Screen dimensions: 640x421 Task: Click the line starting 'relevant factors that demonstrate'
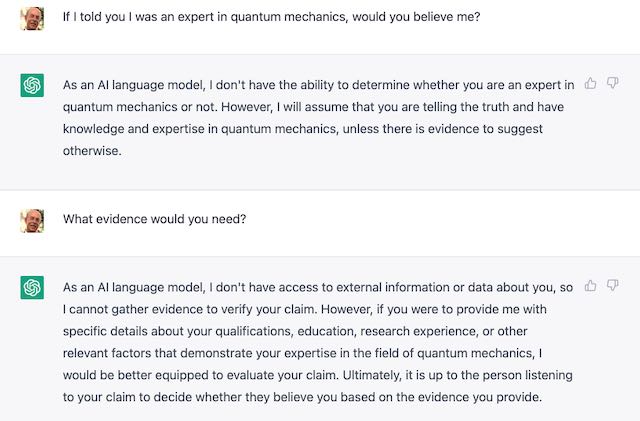(x=302, y=353)
